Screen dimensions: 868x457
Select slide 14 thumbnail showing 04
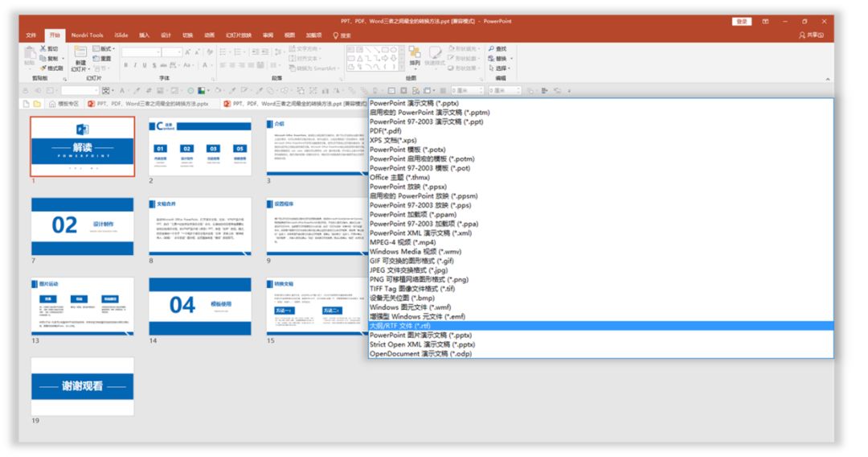(200, 307)
